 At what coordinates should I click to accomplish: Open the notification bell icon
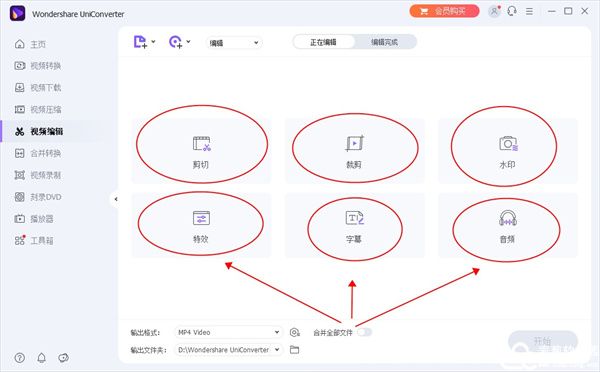[41, 358]
